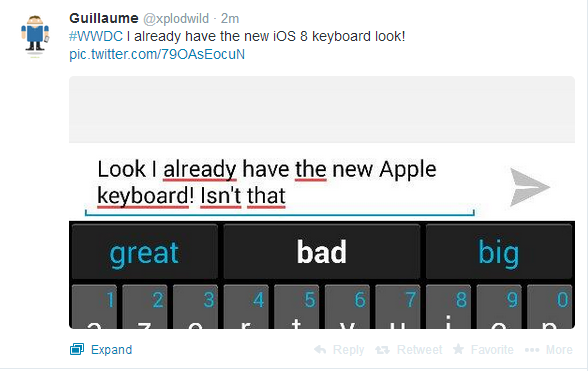Open the #WWDC hashtag link
Viewport: 588px width, 371px height.
click(96, 36)
